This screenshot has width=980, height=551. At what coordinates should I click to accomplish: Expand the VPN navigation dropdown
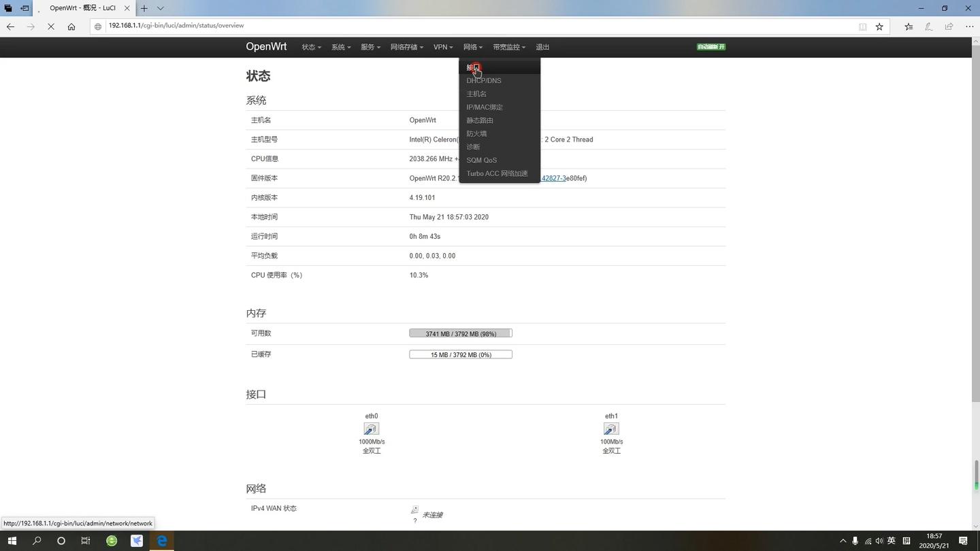443,47
